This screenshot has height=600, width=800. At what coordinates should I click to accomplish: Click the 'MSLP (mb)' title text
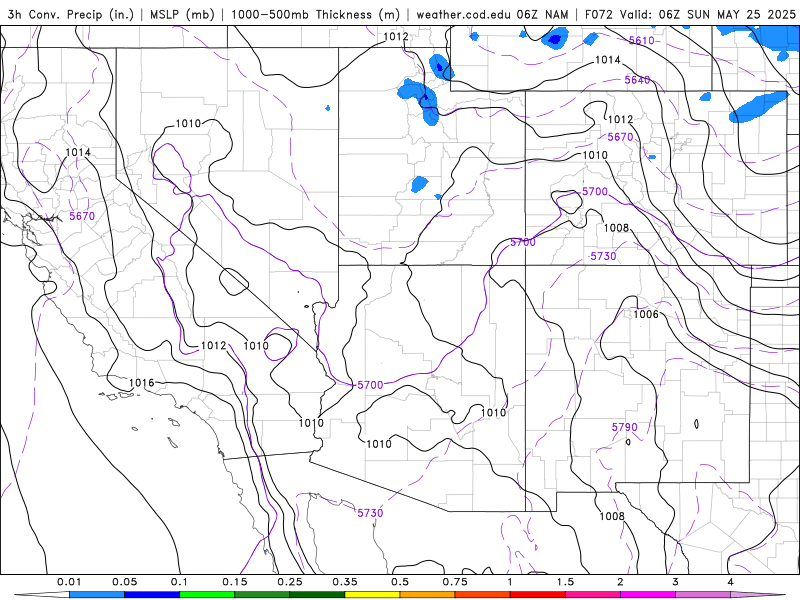click(x=182, y=15)
